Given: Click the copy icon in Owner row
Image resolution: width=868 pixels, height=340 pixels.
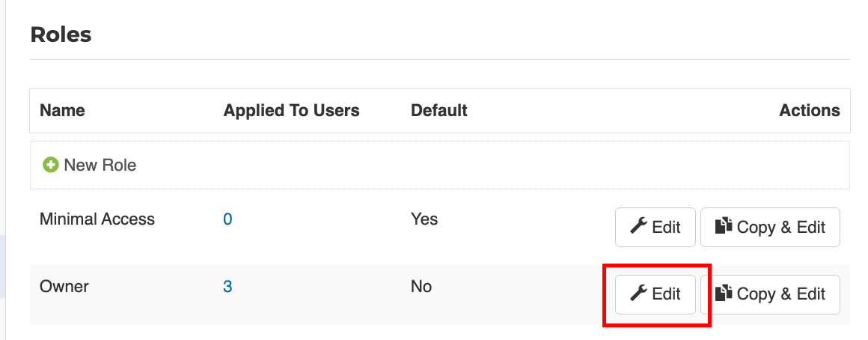Looking at the screenshot, I should tap(723, 294).
